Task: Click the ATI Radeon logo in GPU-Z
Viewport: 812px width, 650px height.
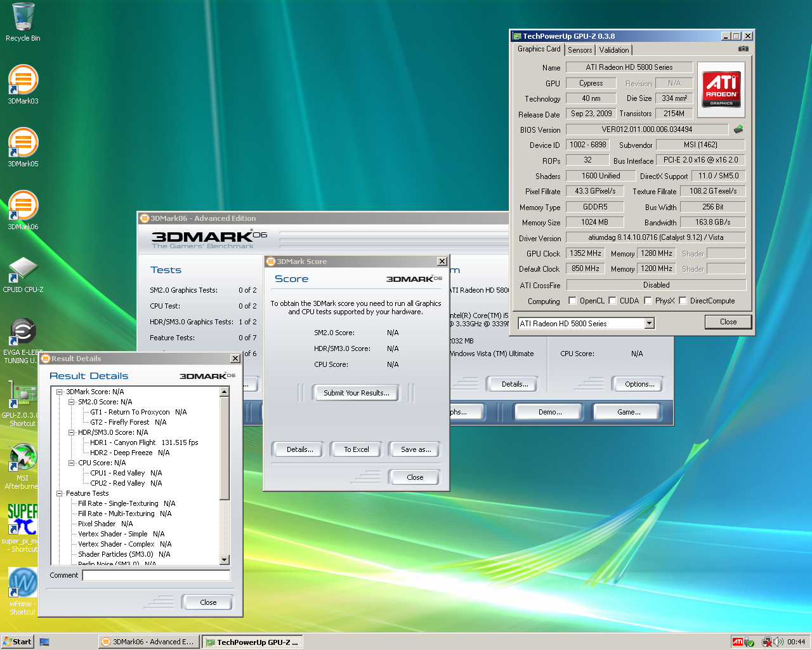Action: pyautogui.click(x=721, y=90)
